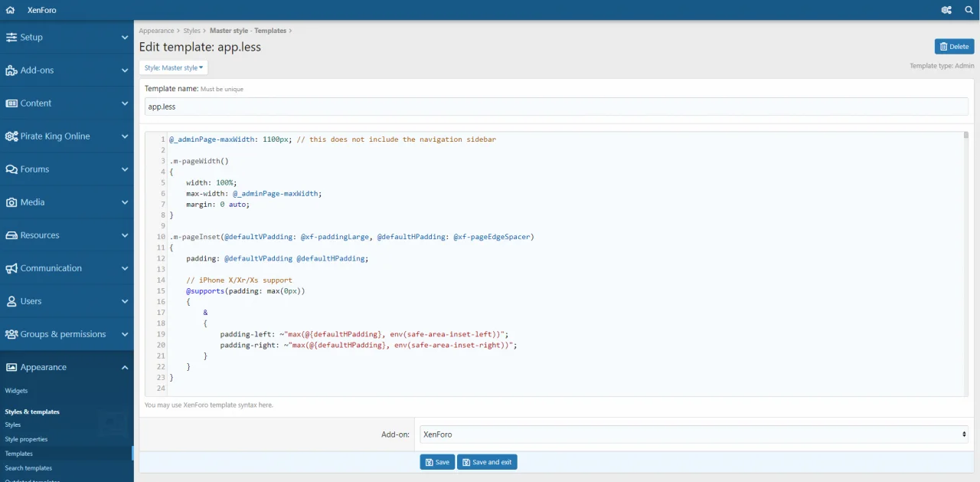The image size is (980, 482).
Task: Select Style properties sidebar item
Action: click(26, 439)
